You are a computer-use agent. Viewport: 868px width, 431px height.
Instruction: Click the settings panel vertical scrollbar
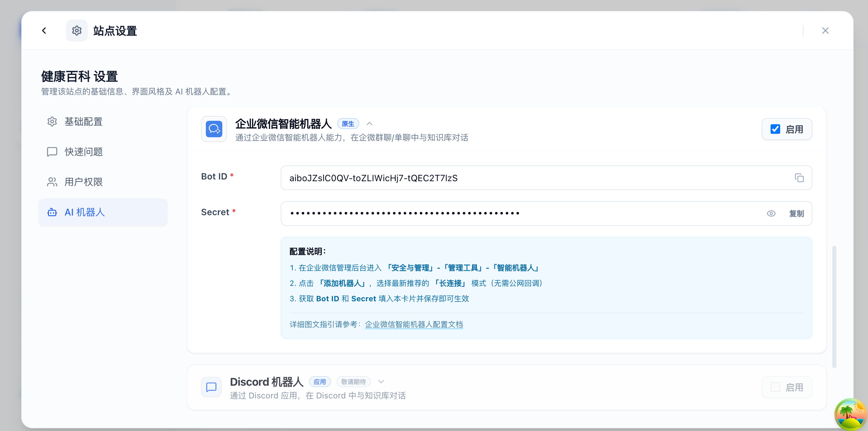834,306
